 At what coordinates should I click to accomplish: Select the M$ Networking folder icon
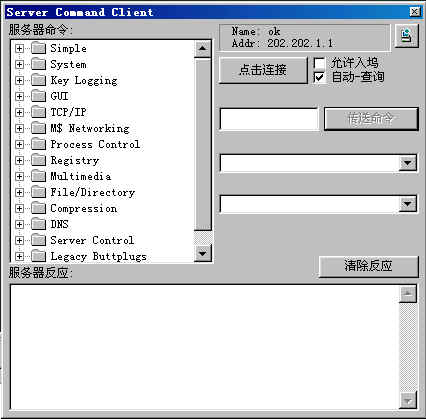coord(38,128)
